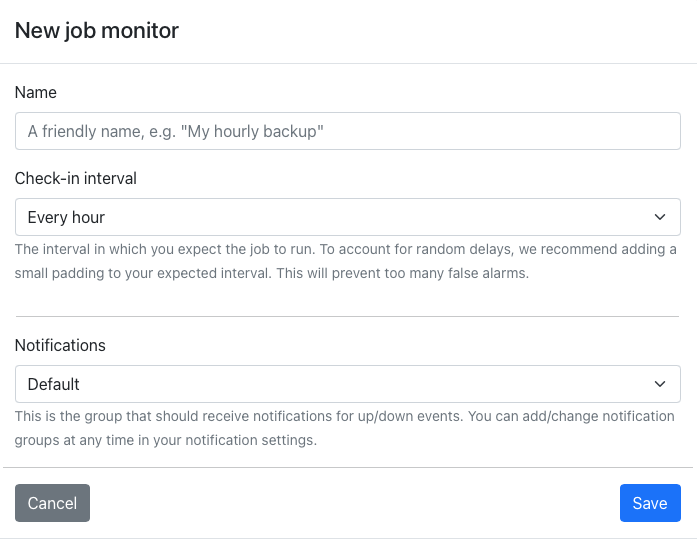
Task: Click the 'Default' value text in Notifications
Action: pos(53,385)
